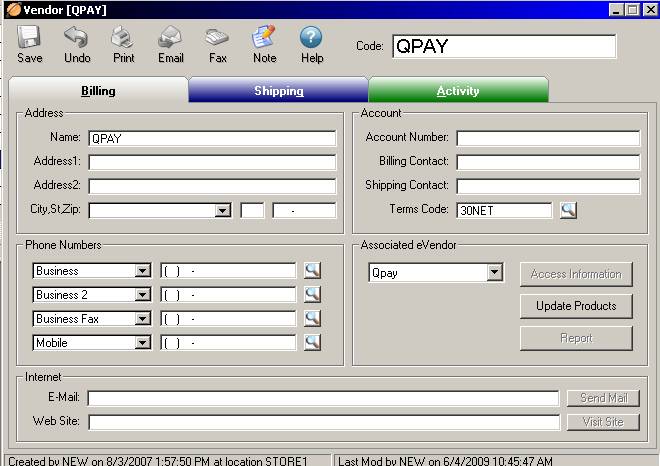The width and height of the screenshot is (660, 466).
Task: Maximize the Vendor window
Action: [x=633, y=10]
